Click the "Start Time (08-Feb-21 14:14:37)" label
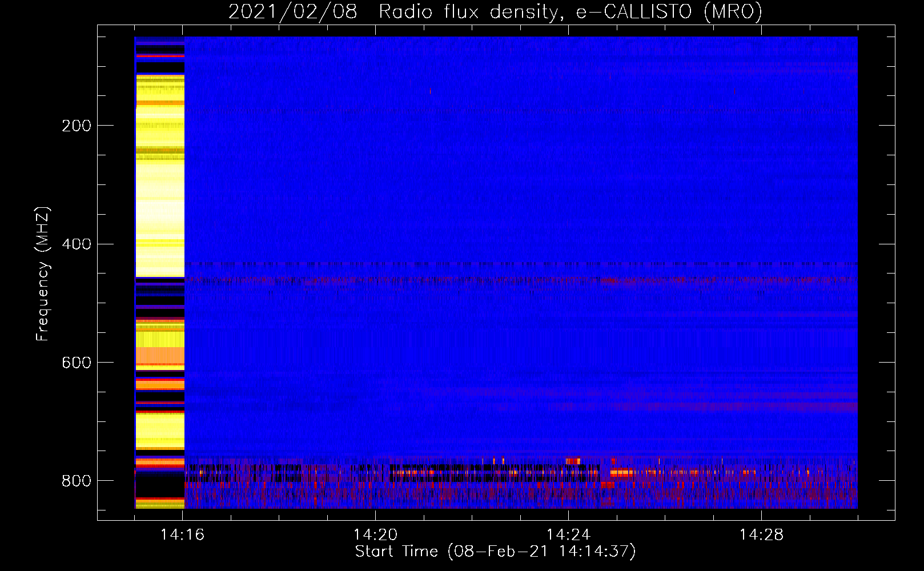 pos(495,552)
